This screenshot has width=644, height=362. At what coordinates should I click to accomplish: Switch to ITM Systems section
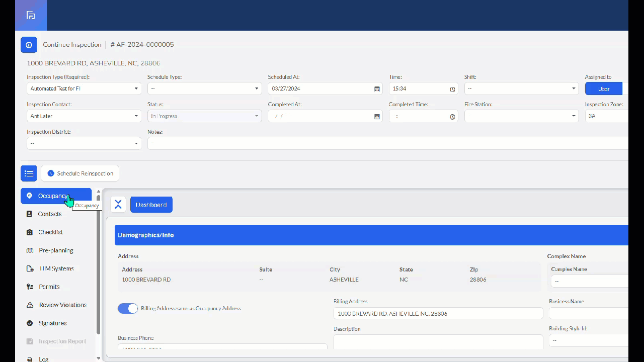(x=56, y=268)
